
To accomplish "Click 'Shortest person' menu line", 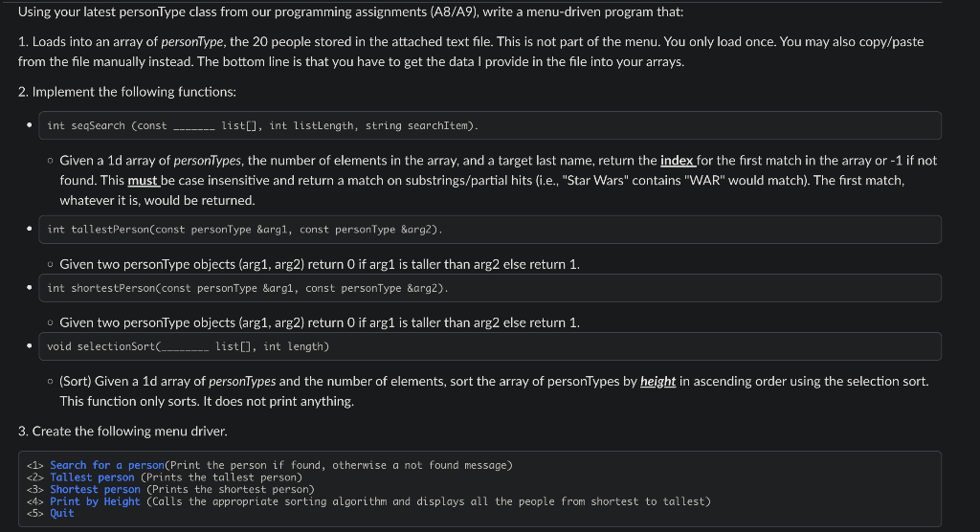I will tap(170, 490).
